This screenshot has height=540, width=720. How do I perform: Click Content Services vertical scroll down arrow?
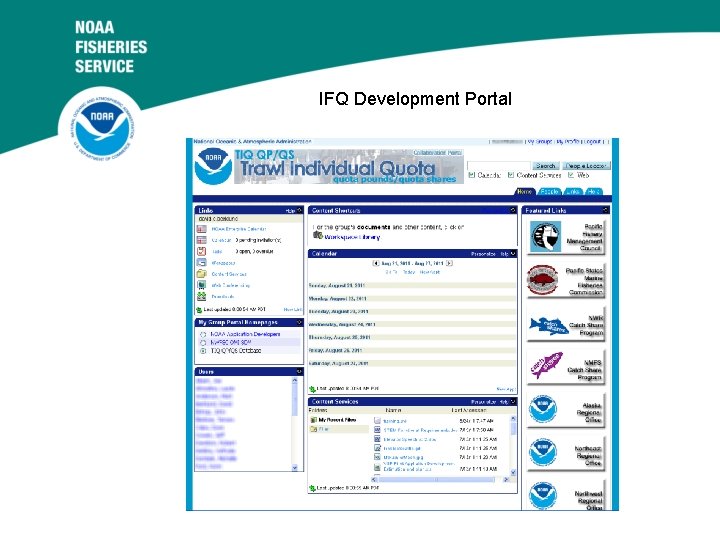513,472
